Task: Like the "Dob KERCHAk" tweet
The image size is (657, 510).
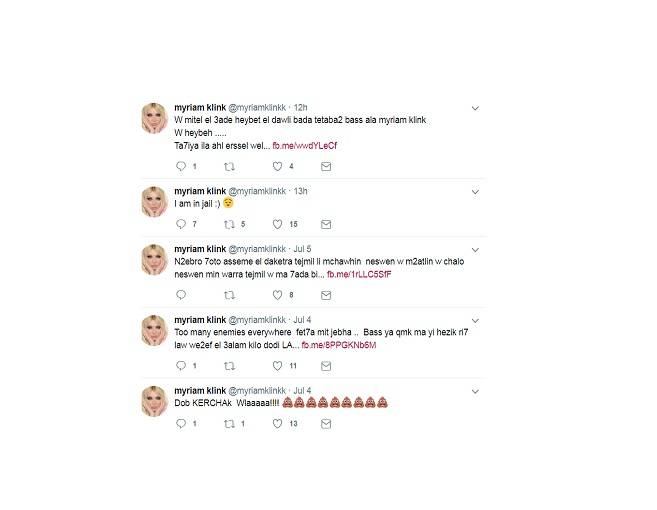Action: pyautogui.click(x=277, y=424)
